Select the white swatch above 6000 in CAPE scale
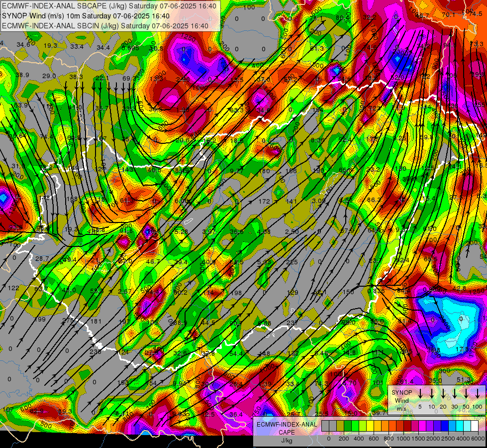This screenshot has width=487, height=448. [474, 426]
